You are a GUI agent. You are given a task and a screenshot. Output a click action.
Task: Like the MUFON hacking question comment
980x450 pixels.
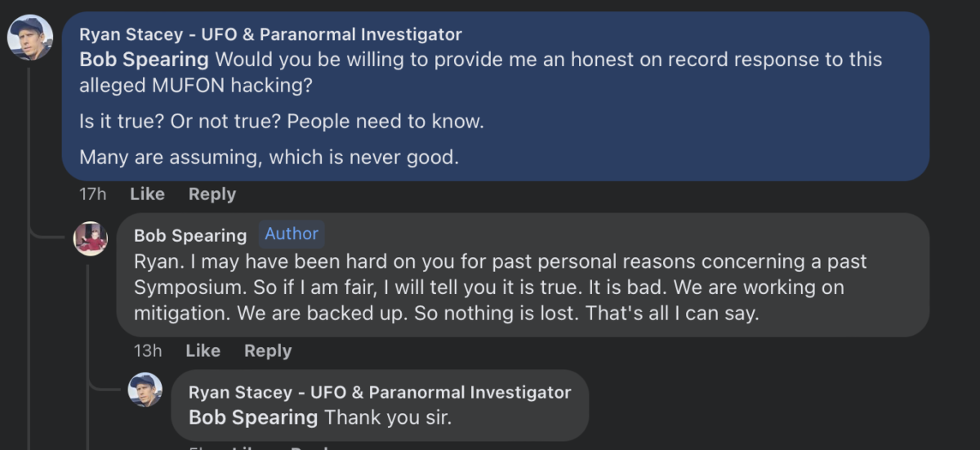coord(147,194)
